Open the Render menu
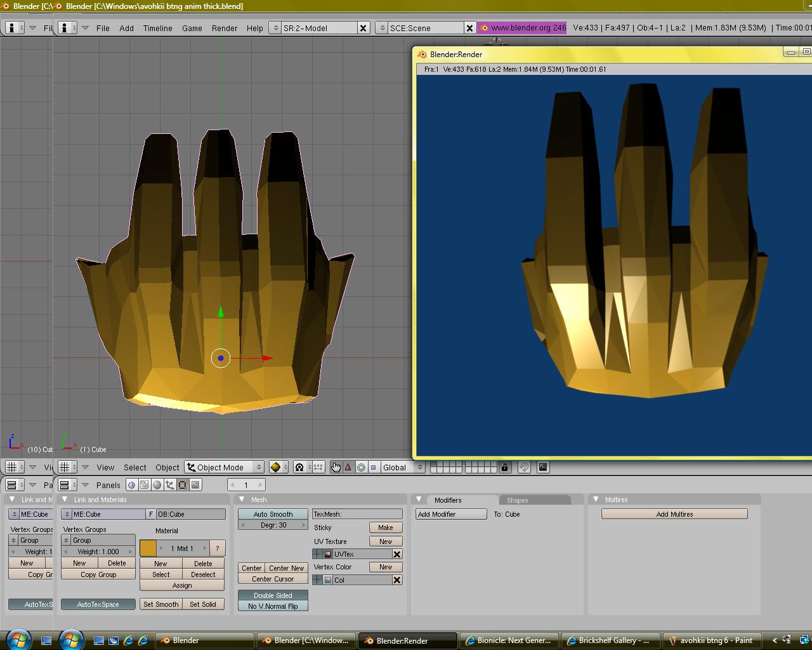The width and height of the screenshot is (812, 650). pos(224,28)
